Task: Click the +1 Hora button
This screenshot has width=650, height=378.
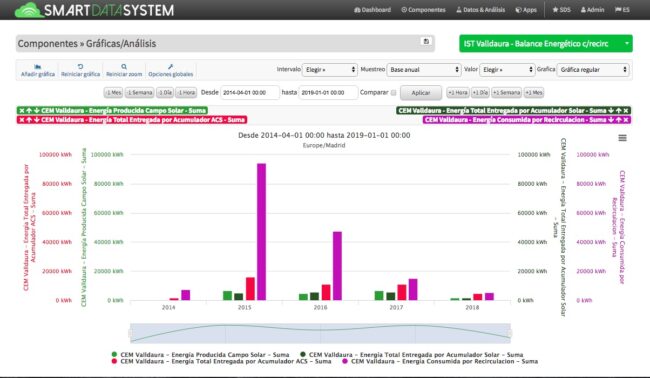Action: (458, 93)
